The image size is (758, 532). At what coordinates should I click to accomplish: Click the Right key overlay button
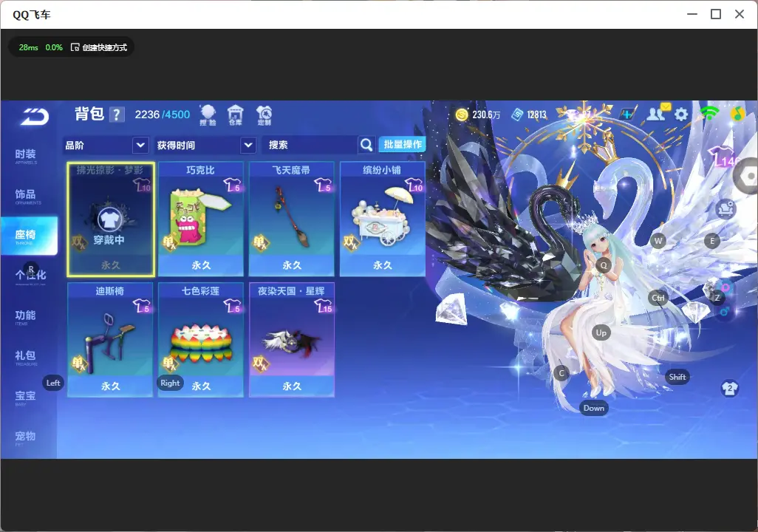point(170,383)
